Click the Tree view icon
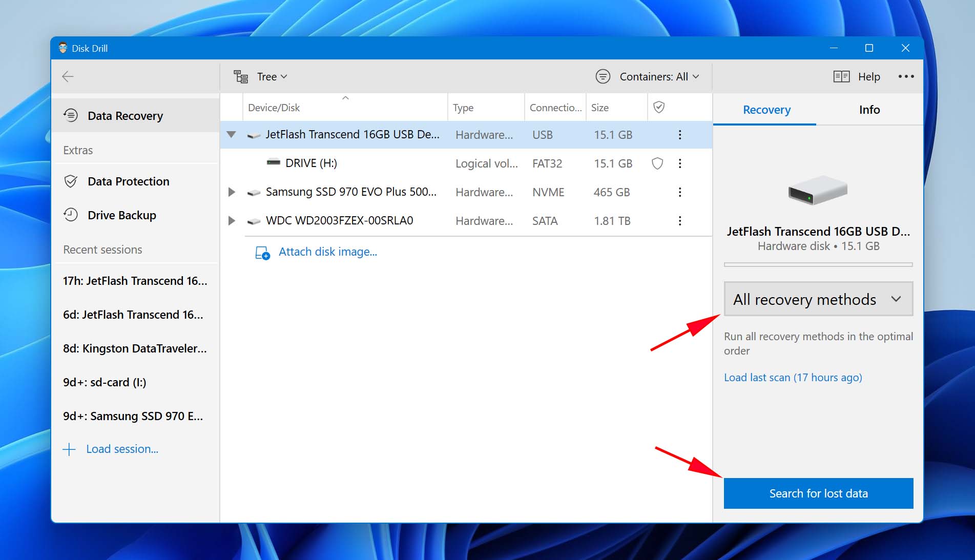The height and width of the screenshot is (560, 975). 241,76
